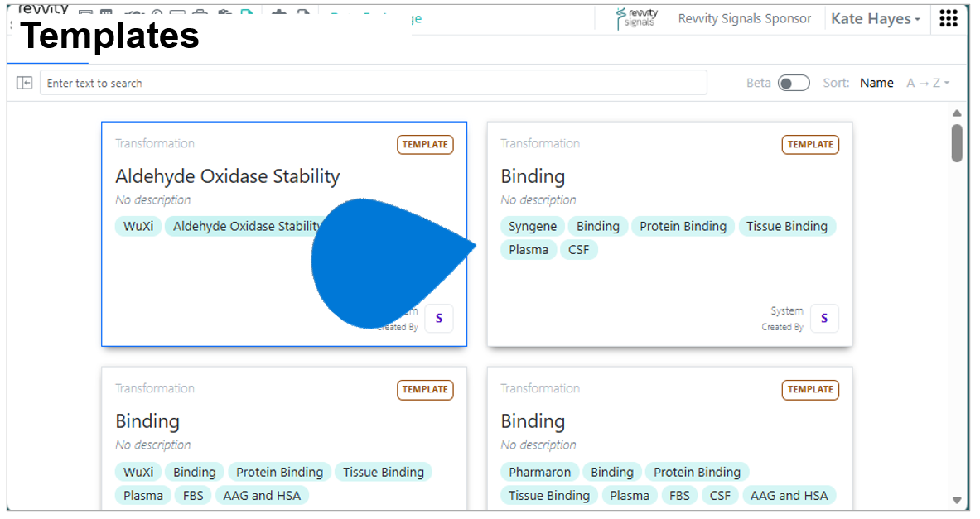Click the vertical scrollbar thumb
Image resolution: width=980 pixels, height=519 pixels.
[956, 143]
